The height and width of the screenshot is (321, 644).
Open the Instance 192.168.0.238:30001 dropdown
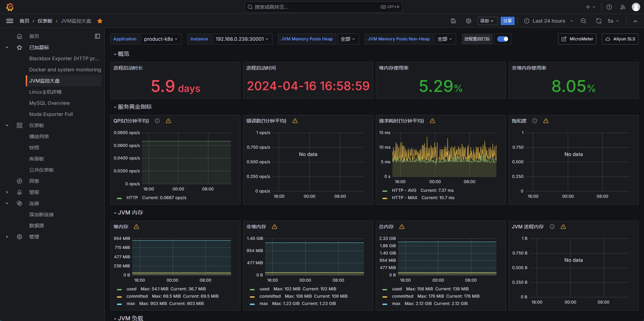click(x=242, y=39)
